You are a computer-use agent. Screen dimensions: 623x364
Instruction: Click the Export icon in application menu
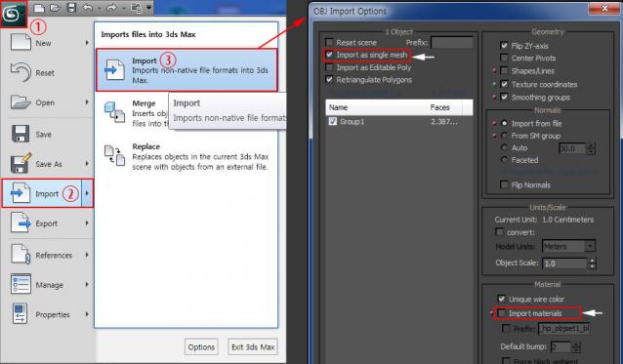pyautogui.click(x=21, y=222)
